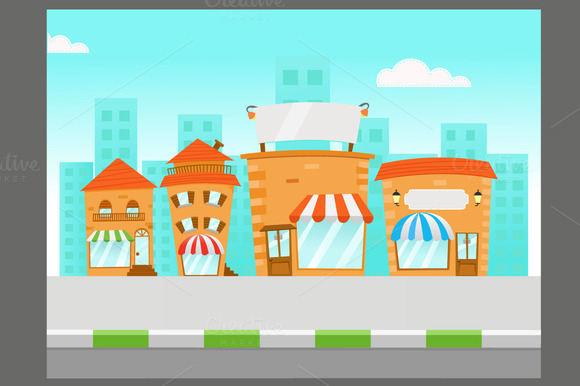The height and width of the screenshot is (386, 580).
Task: Click the orange and white striped awning
Action: pyautogui.click(x=331, y=209)
